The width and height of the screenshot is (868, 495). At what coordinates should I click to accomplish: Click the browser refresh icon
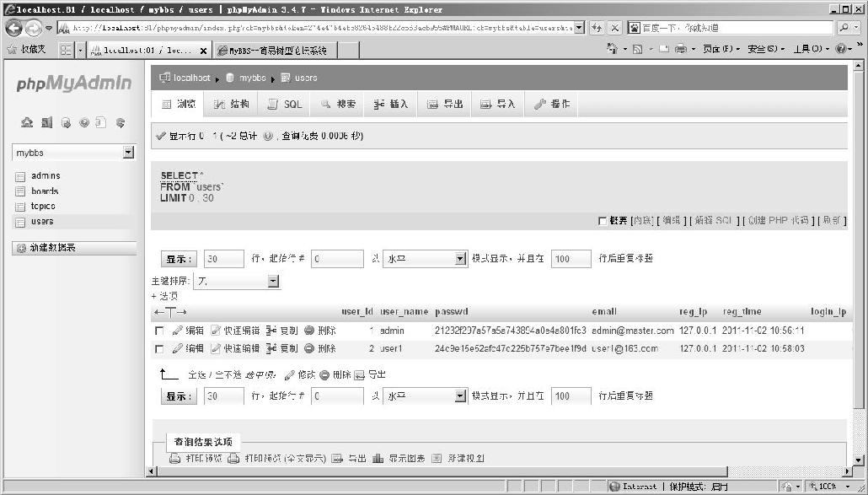[596, 28]
